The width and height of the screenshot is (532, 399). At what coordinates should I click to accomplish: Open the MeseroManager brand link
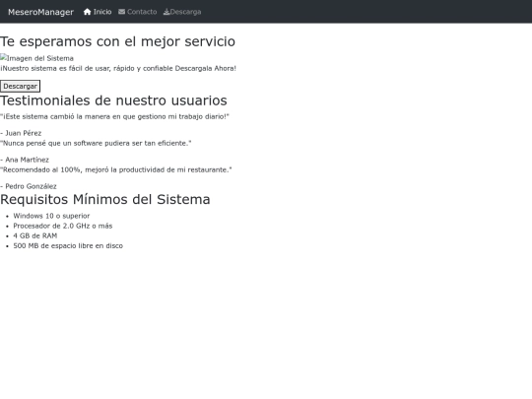[40, 12]
